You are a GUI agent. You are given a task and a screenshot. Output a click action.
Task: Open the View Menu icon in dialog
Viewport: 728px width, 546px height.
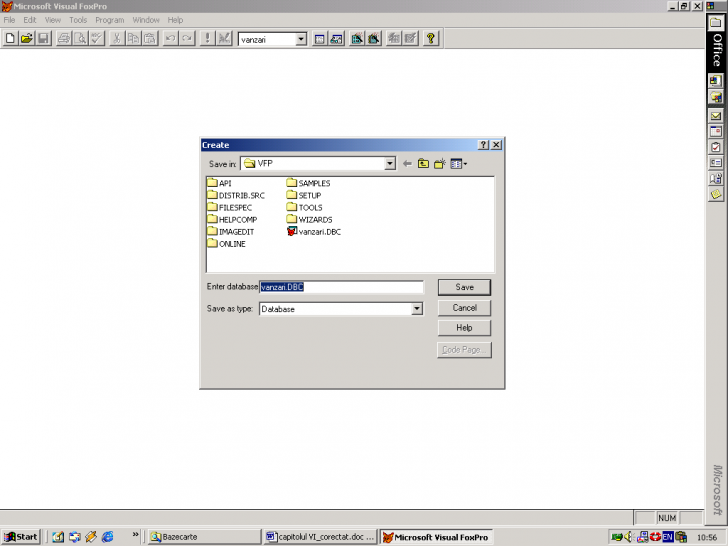pos(458,163)
